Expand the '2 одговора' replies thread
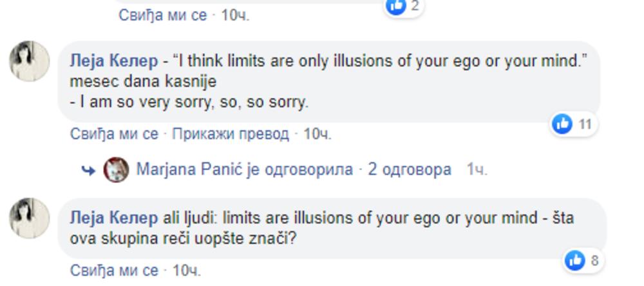Viewport: 644px width, 286px height. pos(410,170)
